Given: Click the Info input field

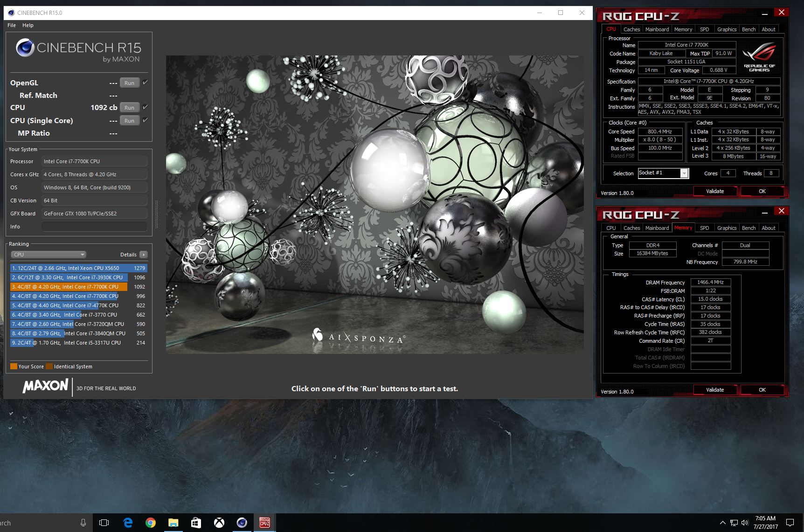Looking at the screenshot, I should 95,227.
